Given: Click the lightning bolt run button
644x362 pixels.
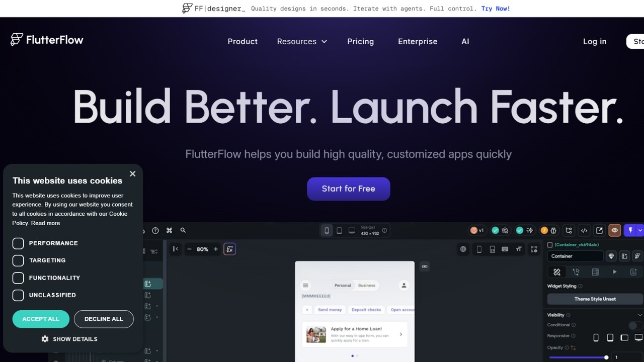Looking at the screenshot, I should pos(630,230).
